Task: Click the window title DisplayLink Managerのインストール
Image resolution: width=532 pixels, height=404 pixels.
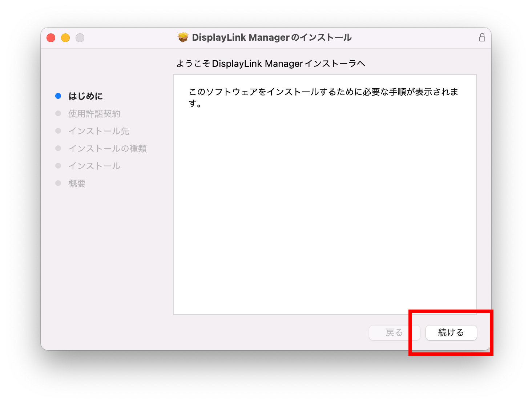Action: [x=272, y=37]
